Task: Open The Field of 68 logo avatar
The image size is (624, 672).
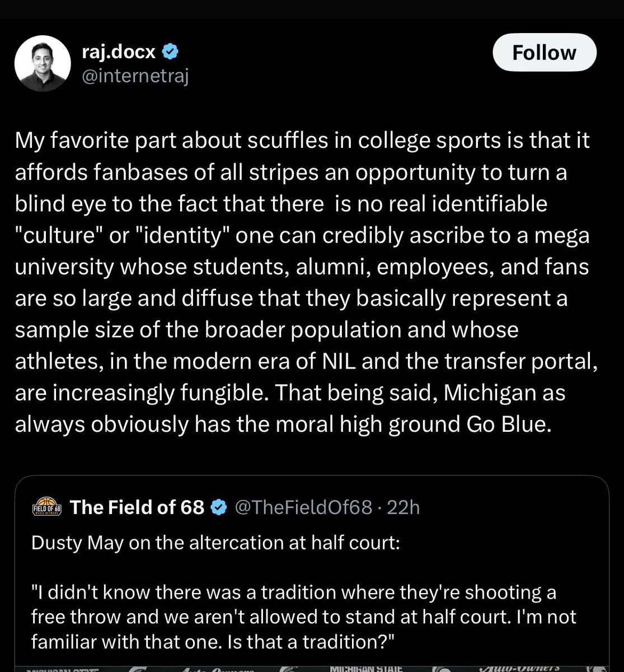Action: pyautogui.click(x=47, y=507)
